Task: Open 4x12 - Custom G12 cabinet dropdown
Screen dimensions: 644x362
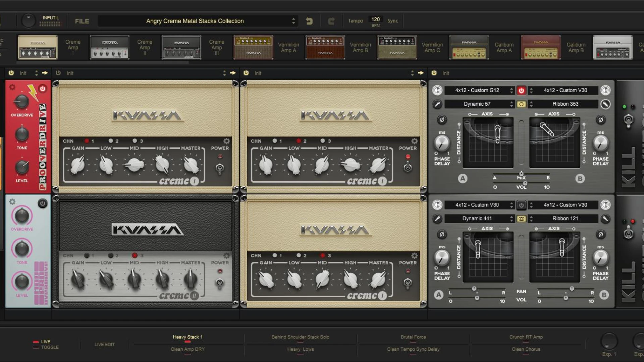Action: (479, 90)
